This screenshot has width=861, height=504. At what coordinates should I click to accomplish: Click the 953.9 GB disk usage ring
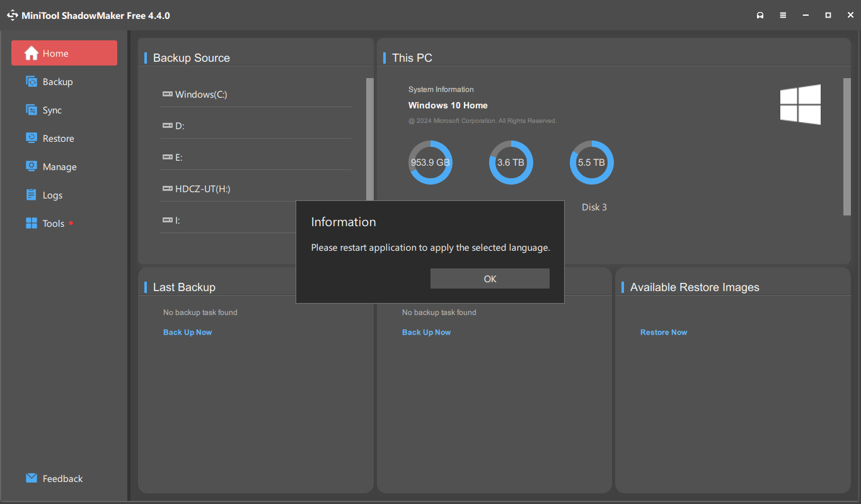coord(430,163)
